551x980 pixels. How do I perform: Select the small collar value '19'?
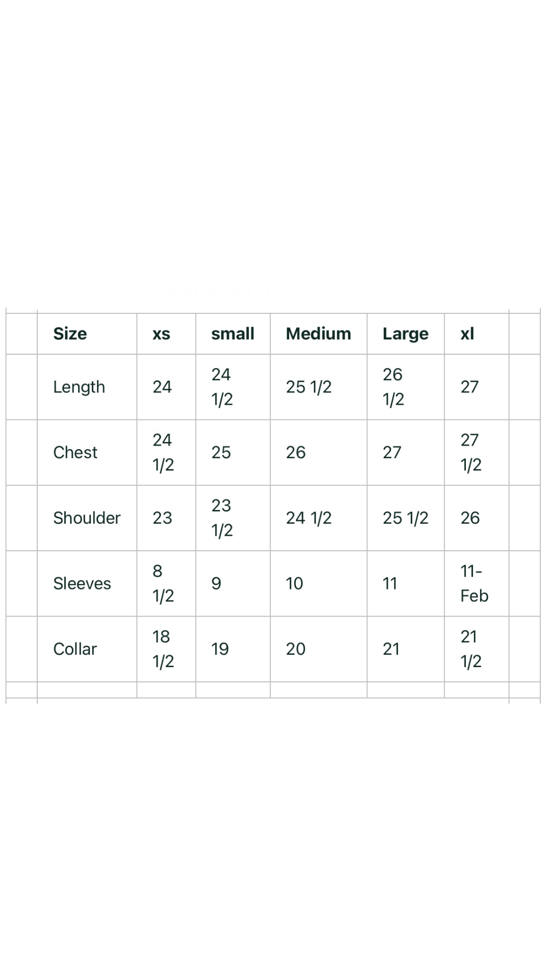pyautogui.click(x=220, y=649)
